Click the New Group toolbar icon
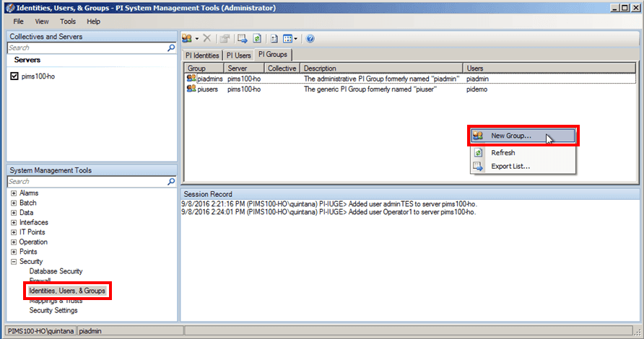 pyautogui.click(x=187, y=38)
